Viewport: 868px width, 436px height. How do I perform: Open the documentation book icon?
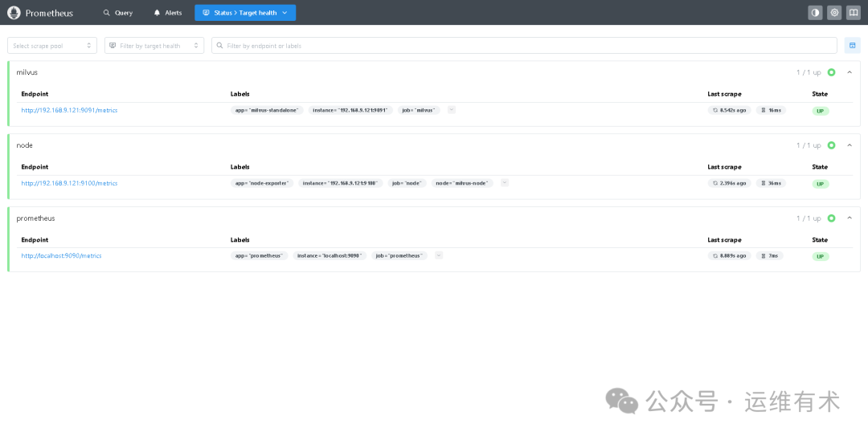click(853, 13)
